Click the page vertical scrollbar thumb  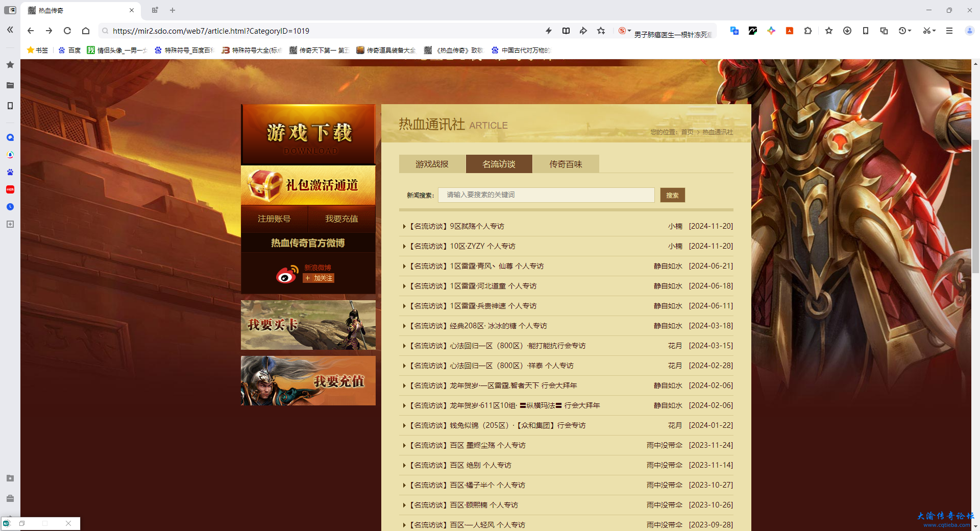(975, 207)
